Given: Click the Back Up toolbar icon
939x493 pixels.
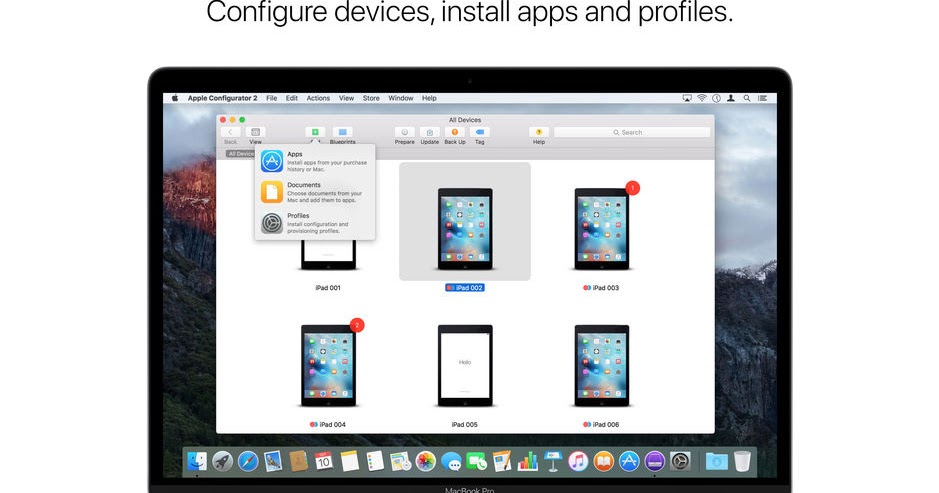Looking at the screenshot, I should tap(455, 132).
